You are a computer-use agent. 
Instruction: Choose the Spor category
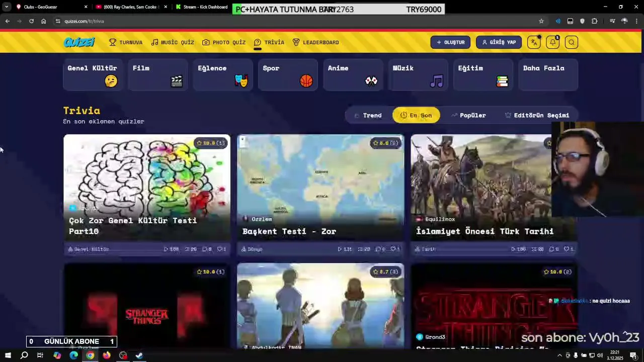[288, 74]
